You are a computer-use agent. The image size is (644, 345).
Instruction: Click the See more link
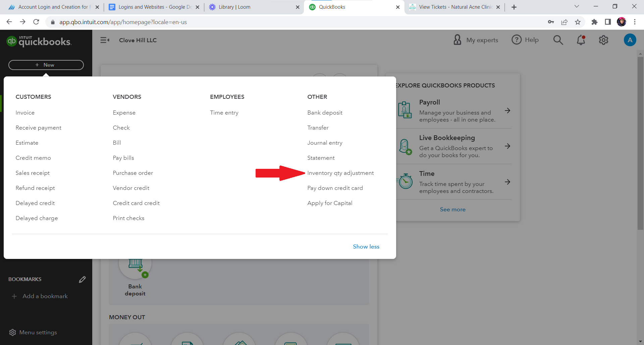(x=452, y=209)
